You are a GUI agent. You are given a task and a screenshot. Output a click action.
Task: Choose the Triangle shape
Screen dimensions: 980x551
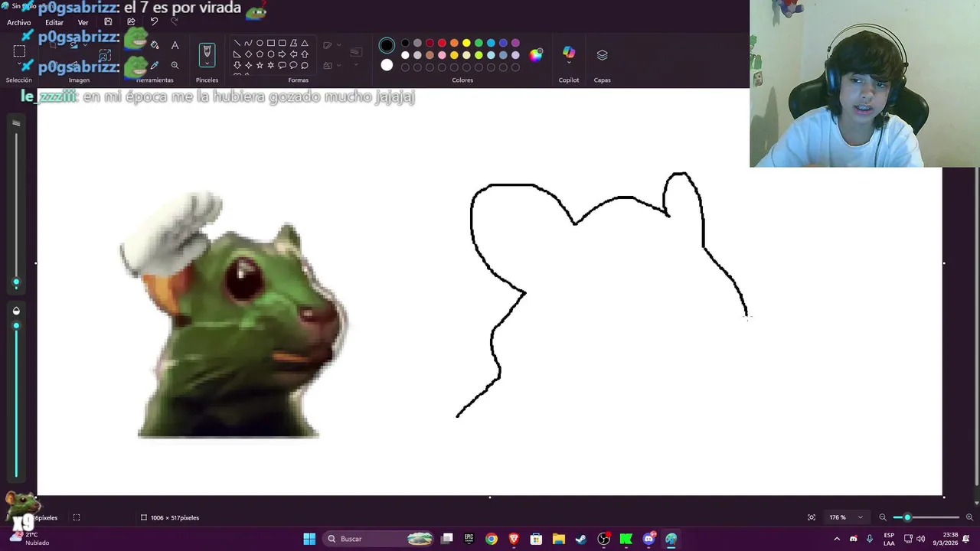point(305,43)
